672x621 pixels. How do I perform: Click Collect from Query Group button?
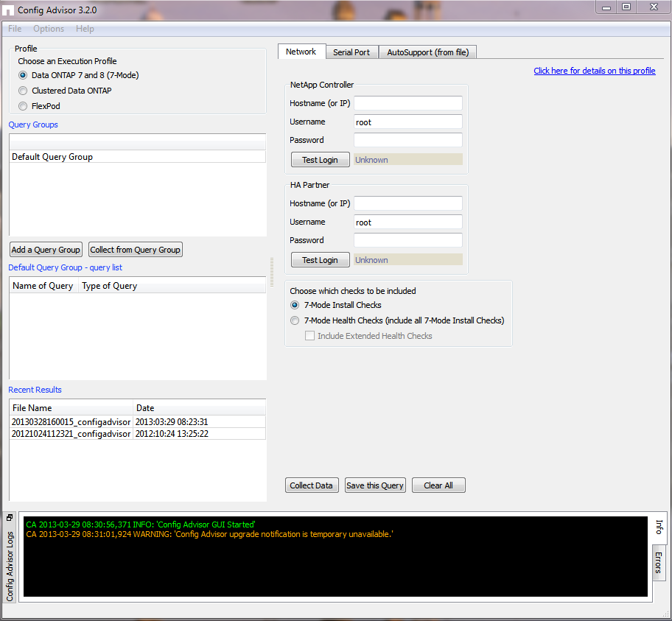tap(136, 250)
